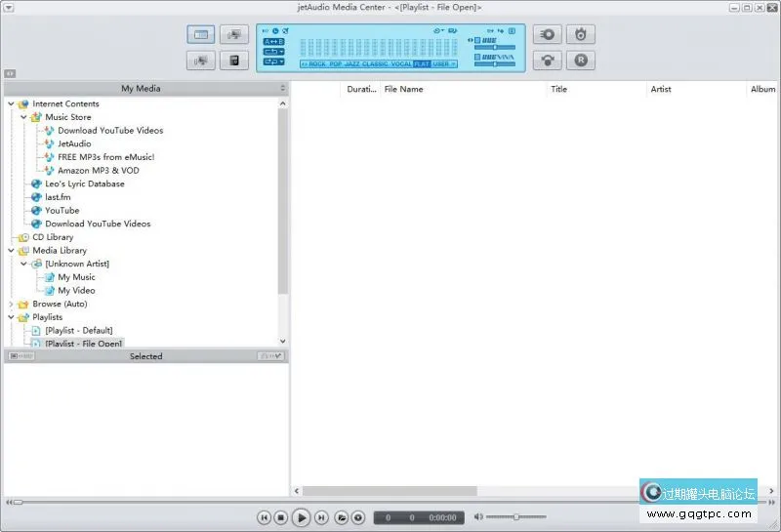Collapse the Internet Contents tree node
781x532 pixels.
11,103
